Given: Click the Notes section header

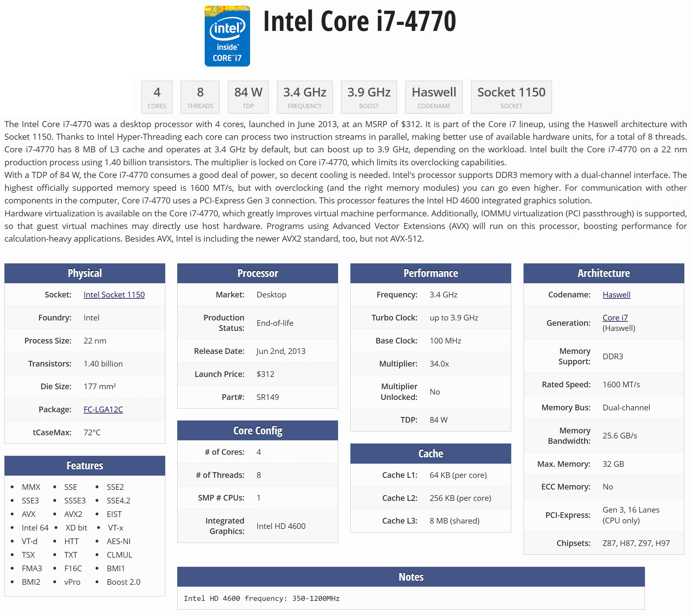Looking at the screenshot, I should (411, 577).
